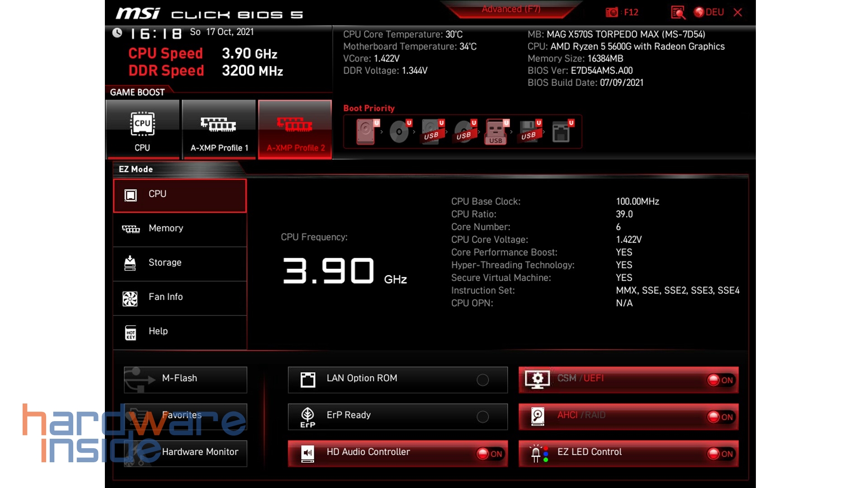Screen dimensions: 868x488
Task: Select the A-XMP Profile 1 tile
Action: point(218,130)
